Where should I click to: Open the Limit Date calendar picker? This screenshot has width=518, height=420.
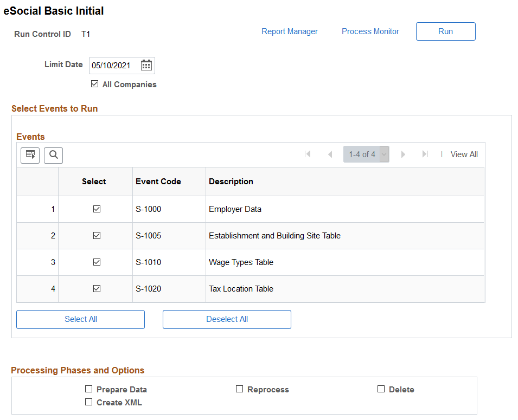coord(146,66)
